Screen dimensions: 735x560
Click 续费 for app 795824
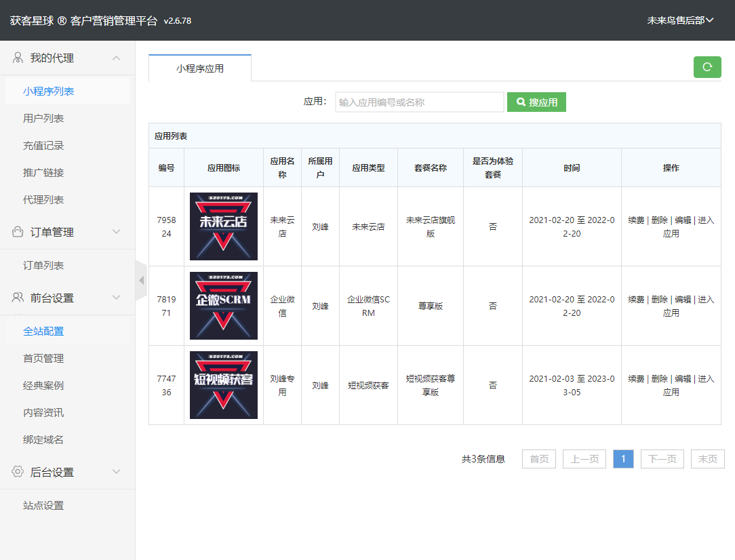tap(636, 220)
